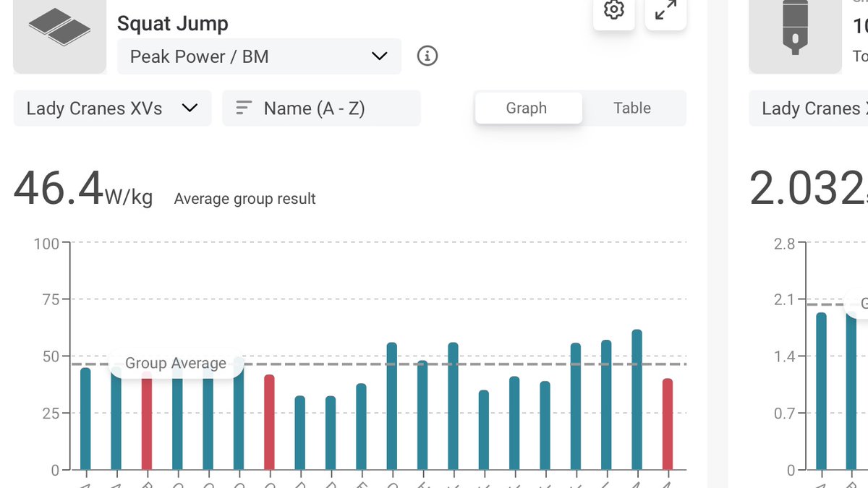Select the first teal bar in chart
868x488 pixels.
coord(85,419)
